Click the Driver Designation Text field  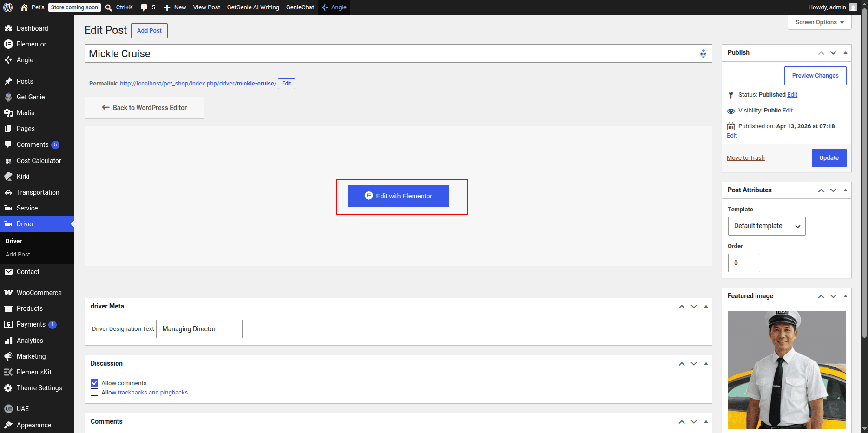pos(199,329)
